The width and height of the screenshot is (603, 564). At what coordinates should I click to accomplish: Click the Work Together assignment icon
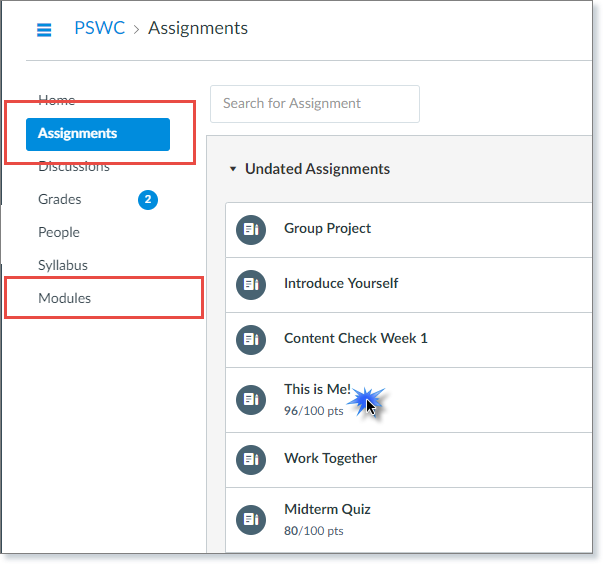250,459
